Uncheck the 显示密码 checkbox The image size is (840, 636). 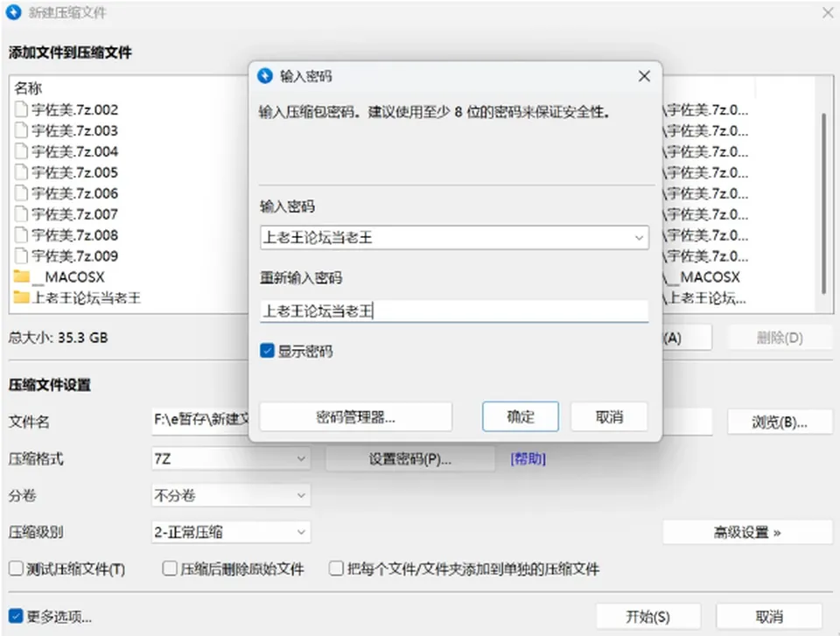(267, 351)
